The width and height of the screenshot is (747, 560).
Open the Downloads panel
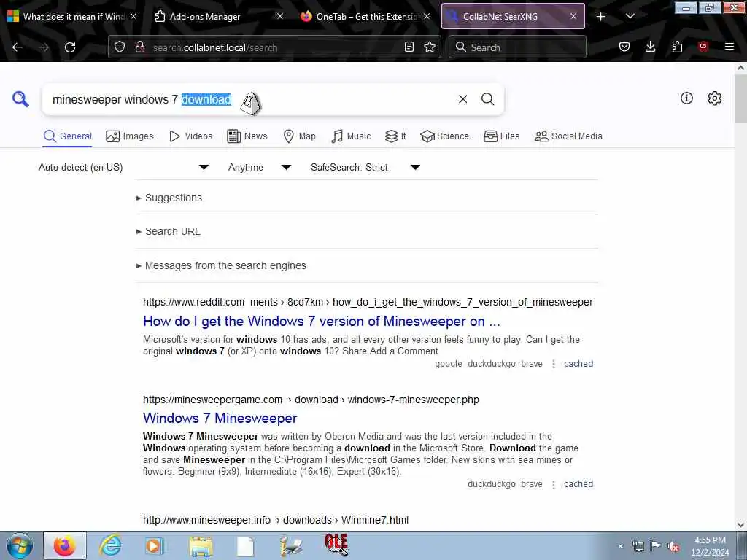[x=650, y=47]
